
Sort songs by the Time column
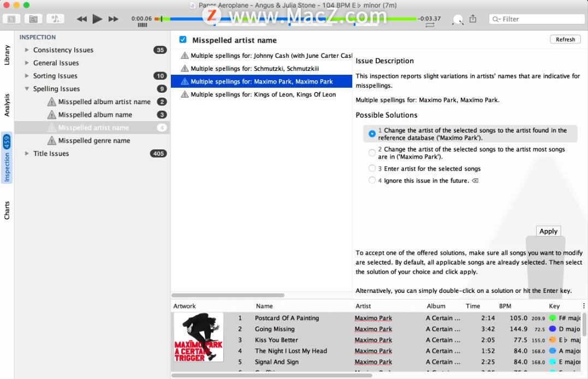pyautogui.click(x=473, y=306)
